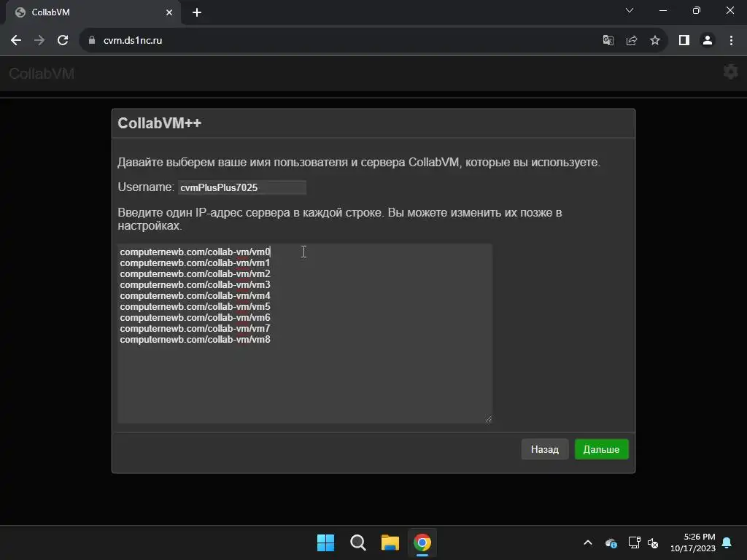Open the Google Translate page icon

(x=608, y=41)
